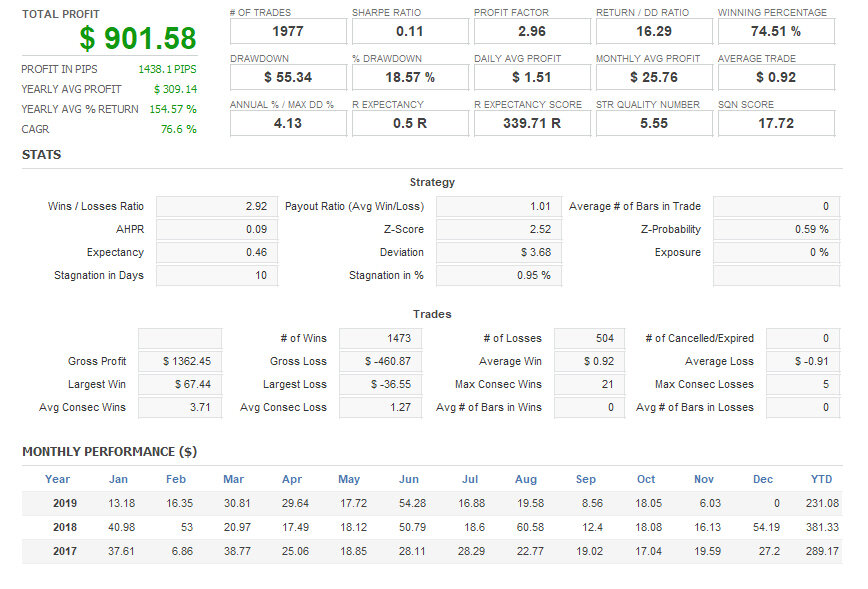This screenshot has height=589, width=868.
Task: Click the Monthly Performance ($) heading
Action: point(110,452)
